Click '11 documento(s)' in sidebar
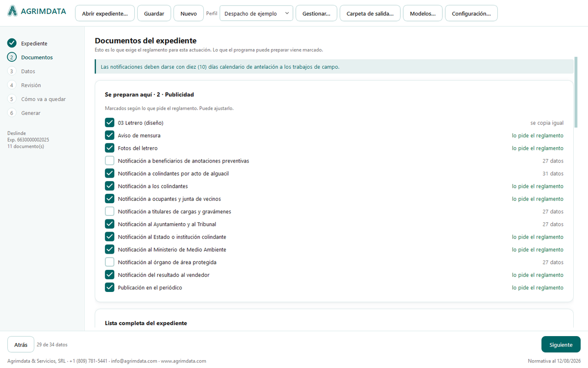Screen dimensions: 588x368 25,146
